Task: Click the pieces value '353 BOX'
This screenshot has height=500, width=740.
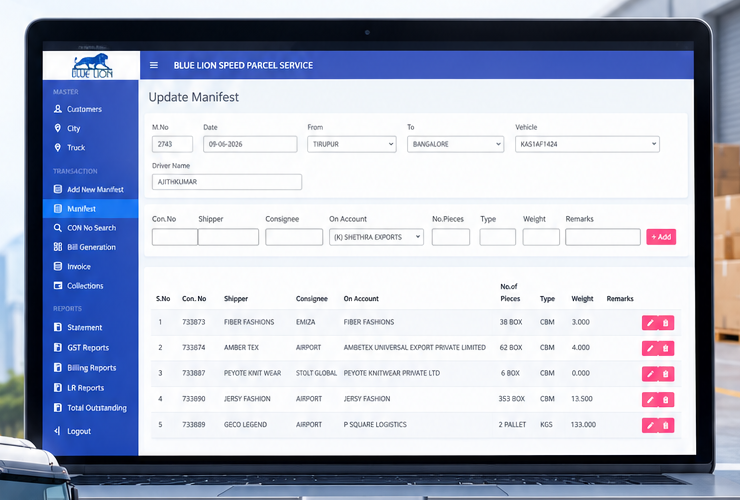Action: click(512, 398)
